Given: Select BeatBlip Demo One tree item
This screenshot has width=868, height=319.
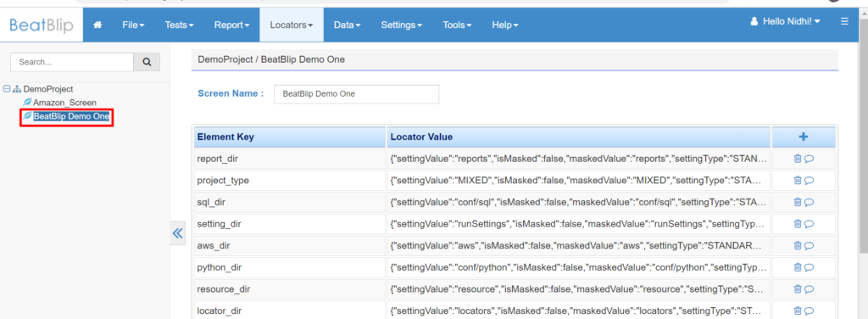Looking at the screenshot, I should tap(71, 117).
